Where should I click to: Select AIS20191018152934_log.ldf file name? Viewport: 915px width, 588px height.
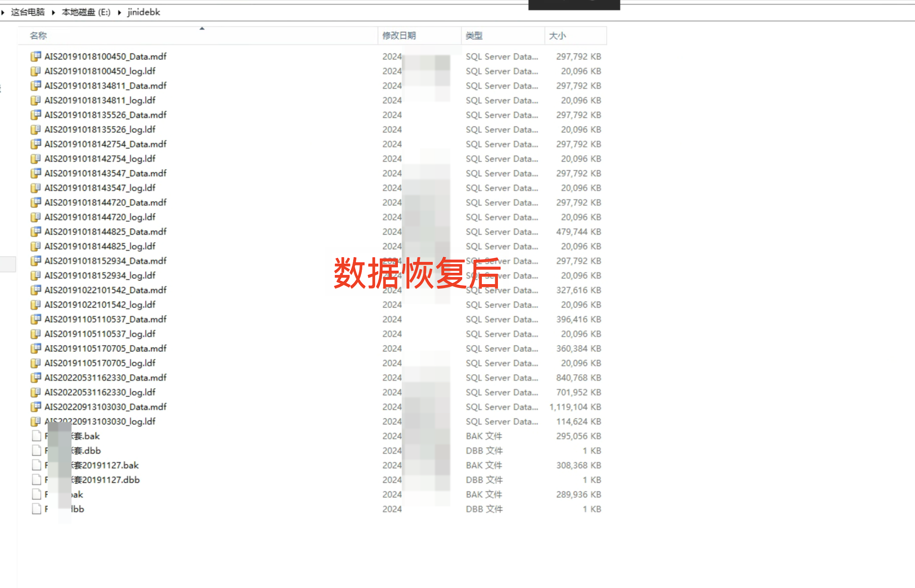point(100,276)
